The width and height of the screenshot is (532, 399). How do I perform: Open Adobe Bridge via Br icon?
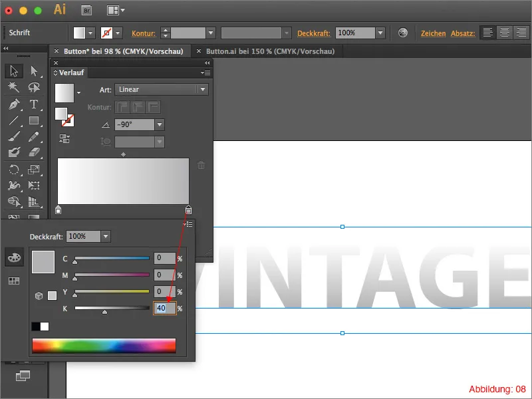[x=87, y=11]
